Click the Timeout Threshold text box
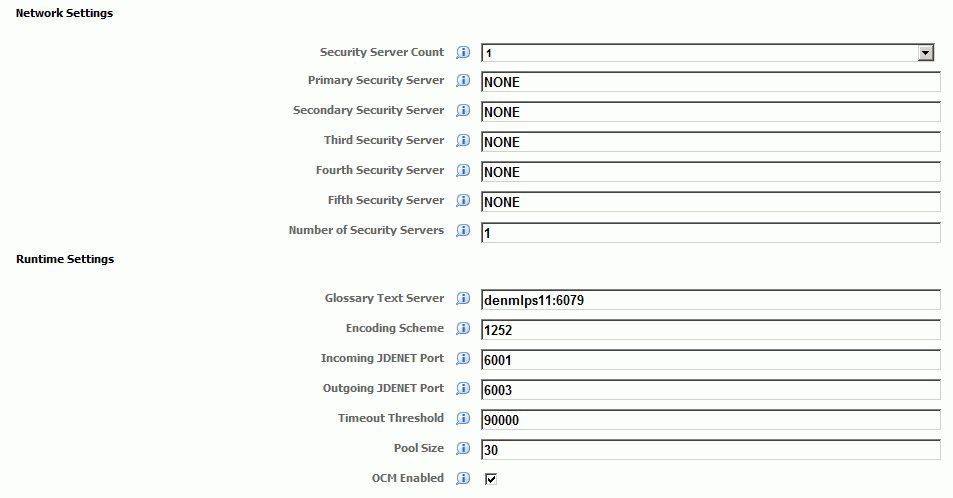This screenshot has height=498, width=953. 710,420
